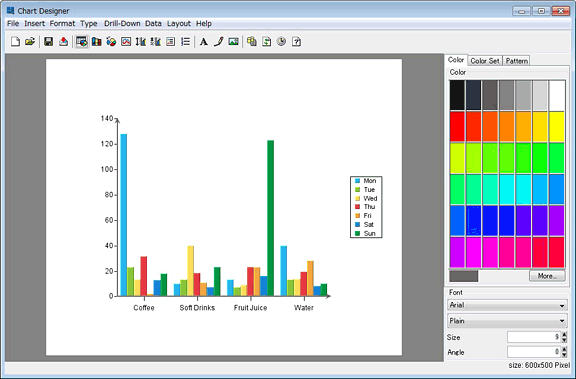Open help via question mark toolbar icon

[x=296, y=41]
